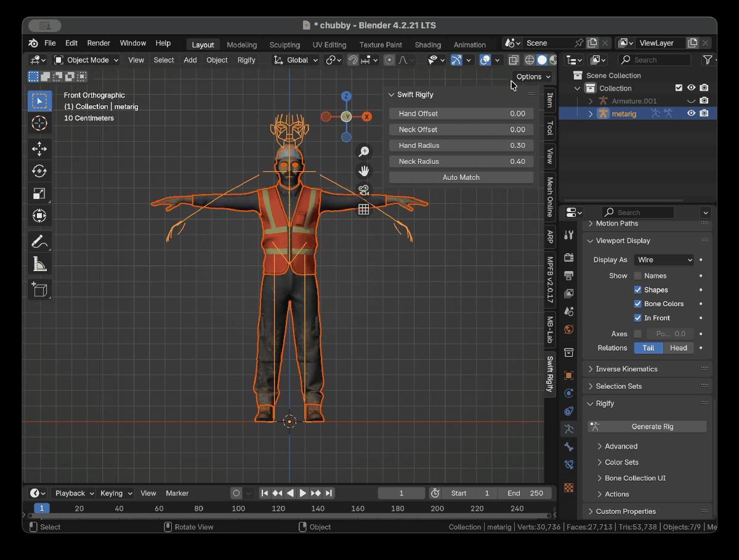Viewport: 739px width, 560px height.
Task: Click the X axis gizmo ball
Action: pyautogui.click(x=367, y=116)
